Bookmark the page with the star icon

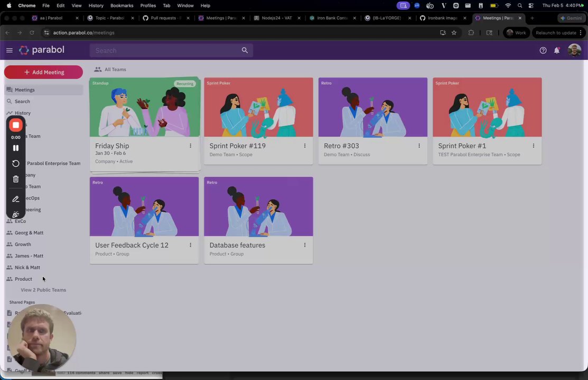pos(454,33)
